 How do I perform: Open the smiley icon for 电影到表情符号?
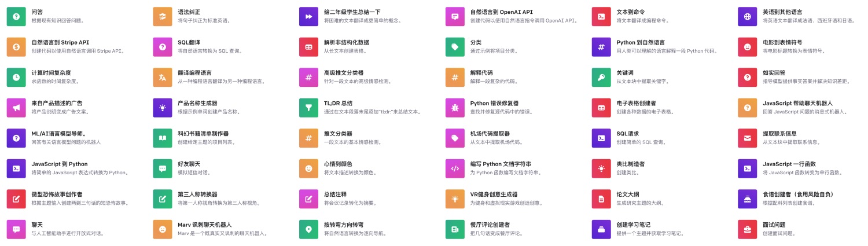[748, 47]
